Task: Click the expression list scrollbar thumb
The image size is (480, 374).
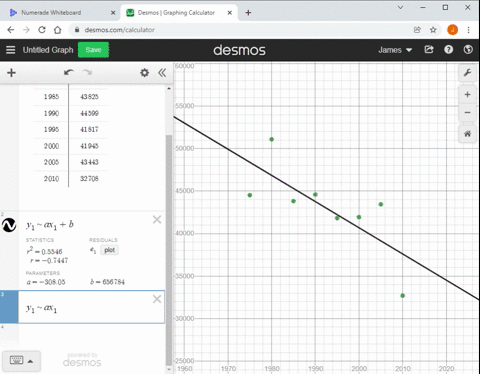Action: pyautogui.click(x=169, y=250)
